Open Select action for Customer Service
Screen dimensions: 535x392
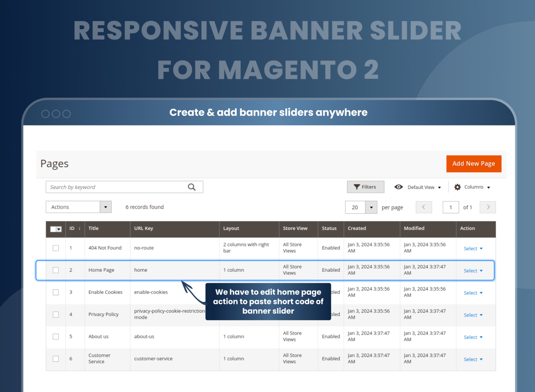[473, 359]
